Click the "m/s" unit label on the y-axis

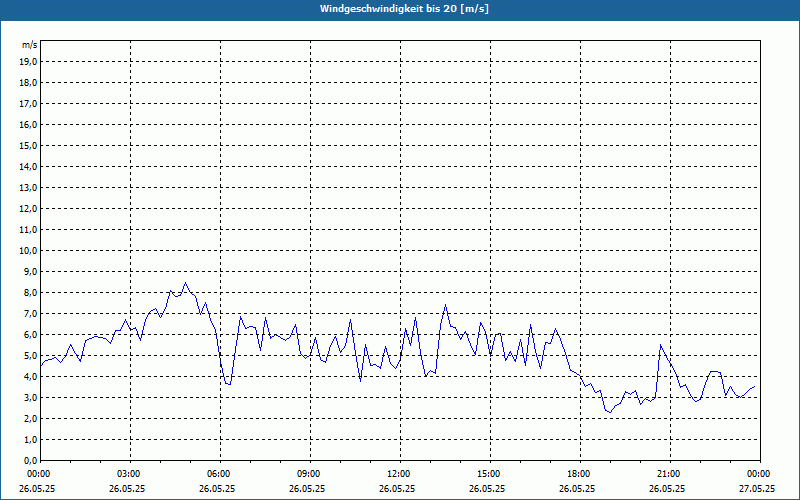click(30, 45)
